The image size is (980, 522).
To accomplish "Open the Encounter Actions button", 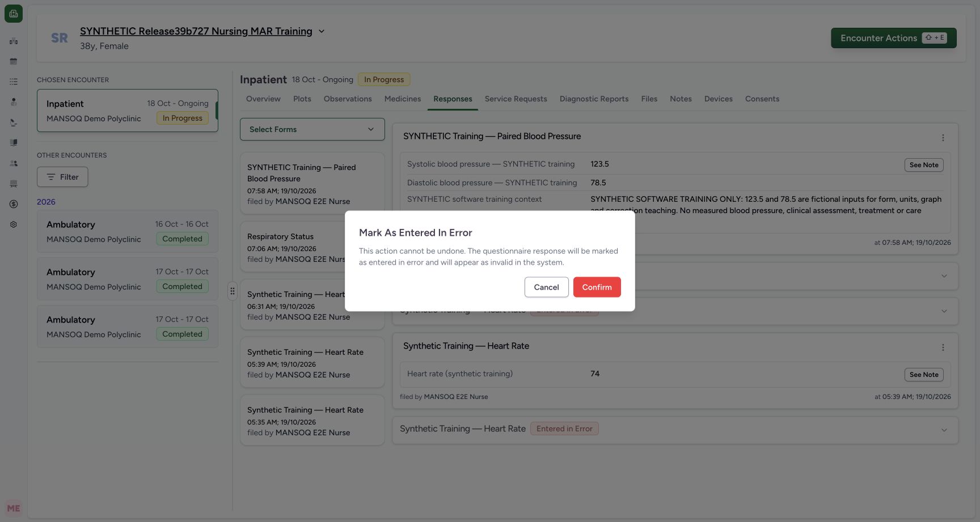I will tap(894, 38).
